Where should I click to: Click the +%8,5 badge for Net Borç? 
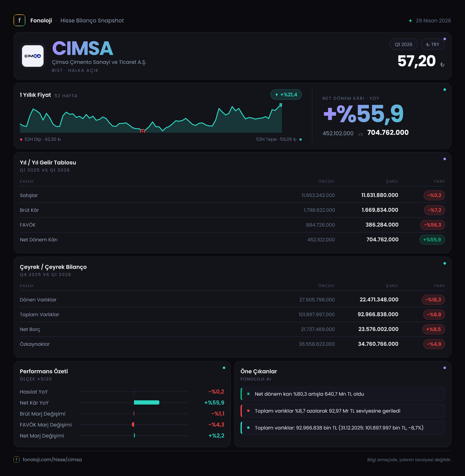pyautogui.click(x=433, y=329)
